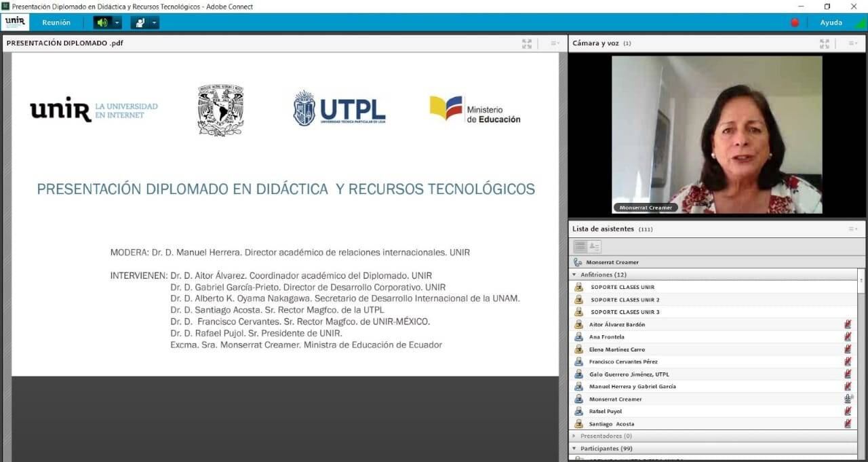The height and width of the screenshot is (462, 868).
Task: Open the Ayuda menu
Action: tap(831, 22)
